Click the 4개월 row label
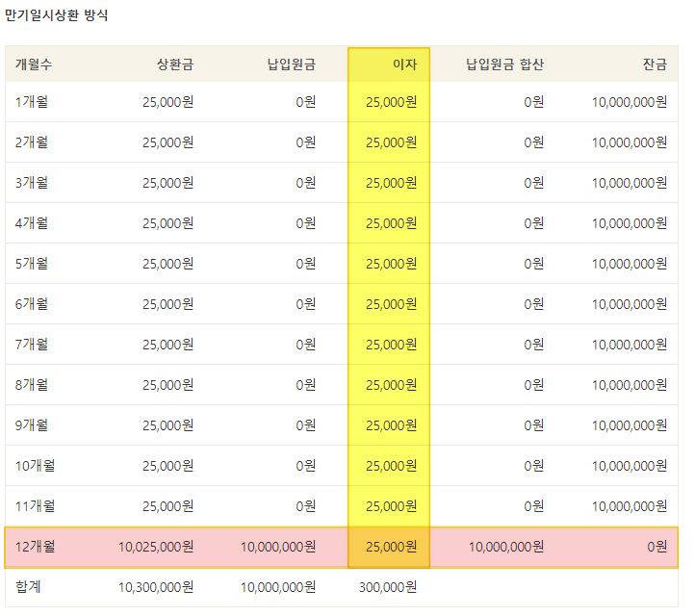The width and height of the screenshot is (695, 616). click(x=32, y=223)
